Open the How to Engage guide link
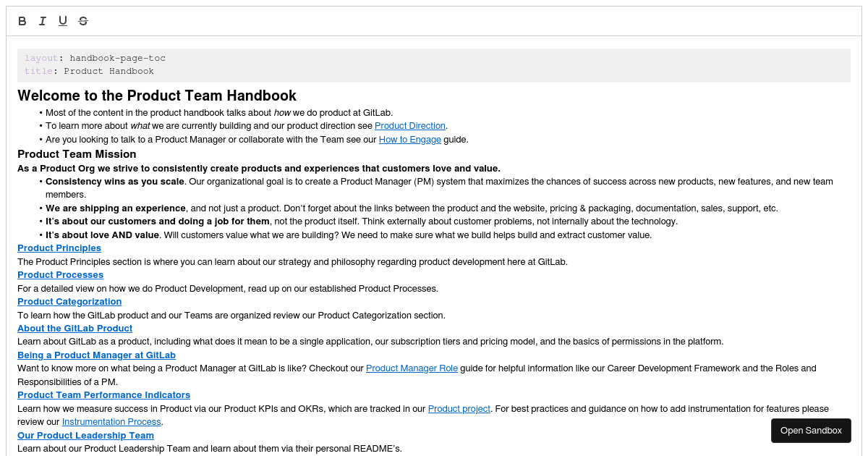This screenshot has height=456, width=868. pos(409,139)
